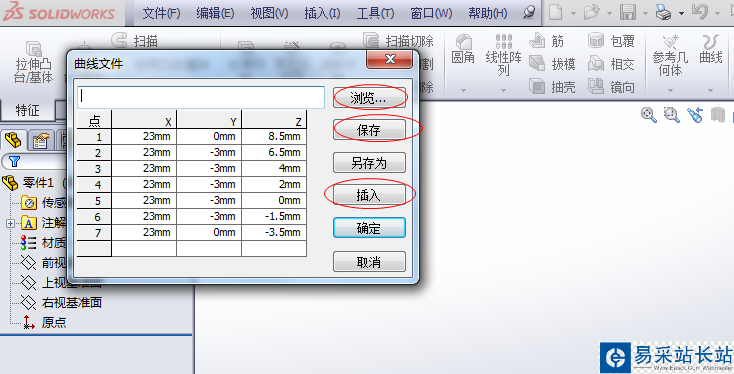Open the 文件(F) menu

[161, 13]
